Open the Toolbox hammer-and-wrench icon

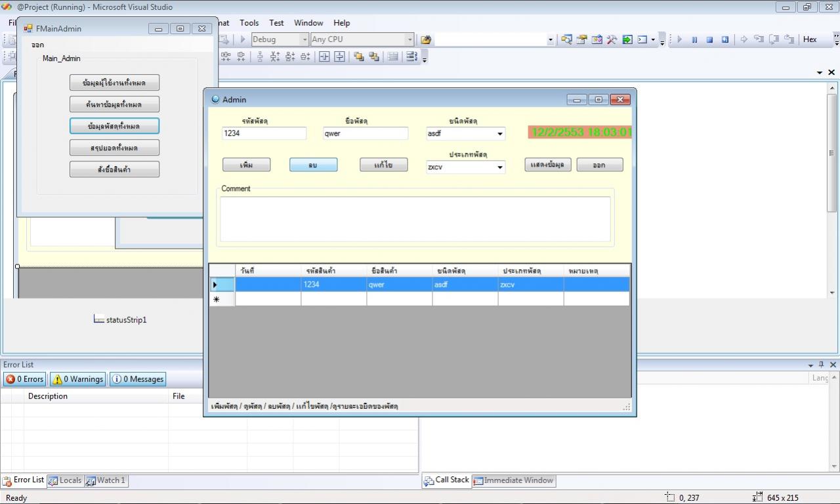[x=612, y=39]
